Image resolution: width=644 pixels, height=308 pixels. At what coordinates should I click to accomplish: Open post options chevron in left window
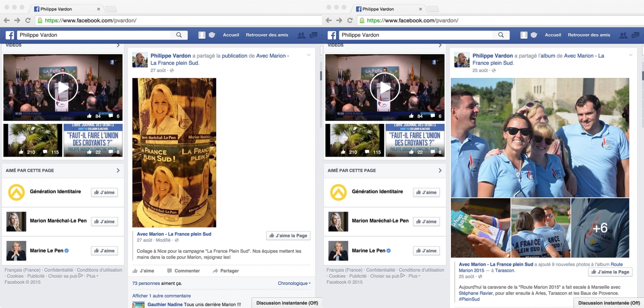pos(308,55)
